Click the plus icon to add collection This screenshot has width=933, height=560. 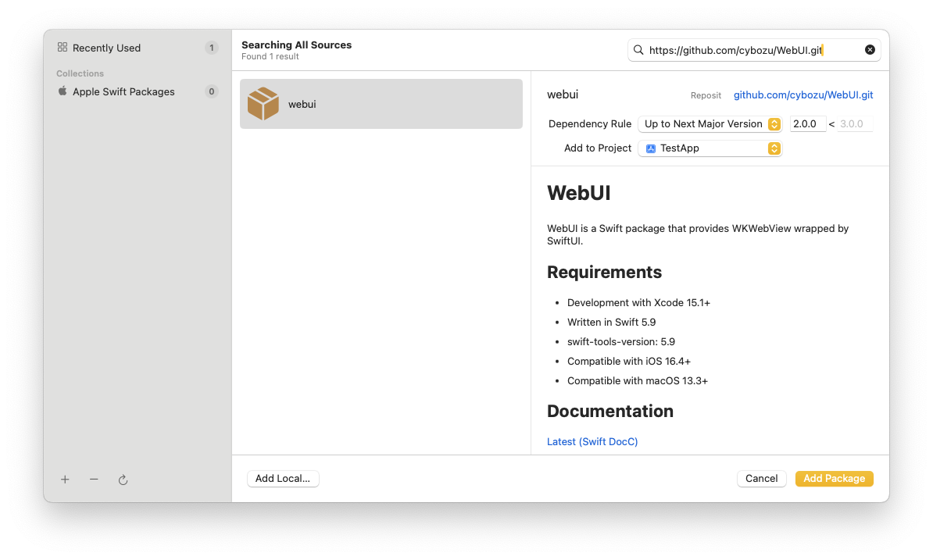(x=65, y=480)
